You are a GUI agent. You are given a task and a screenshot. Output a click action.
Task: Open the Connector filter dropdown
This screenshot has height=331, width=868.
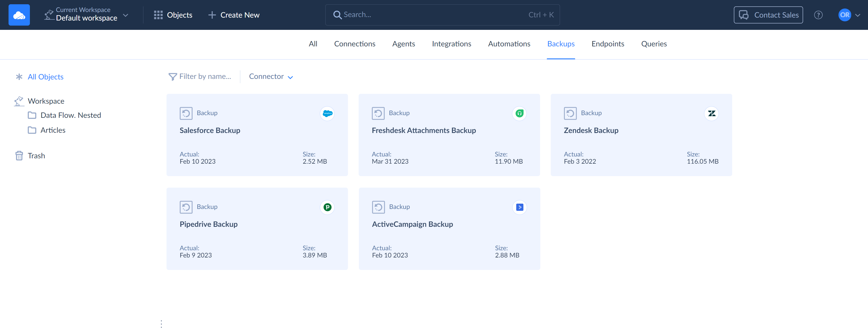click(x=271, y=76)
